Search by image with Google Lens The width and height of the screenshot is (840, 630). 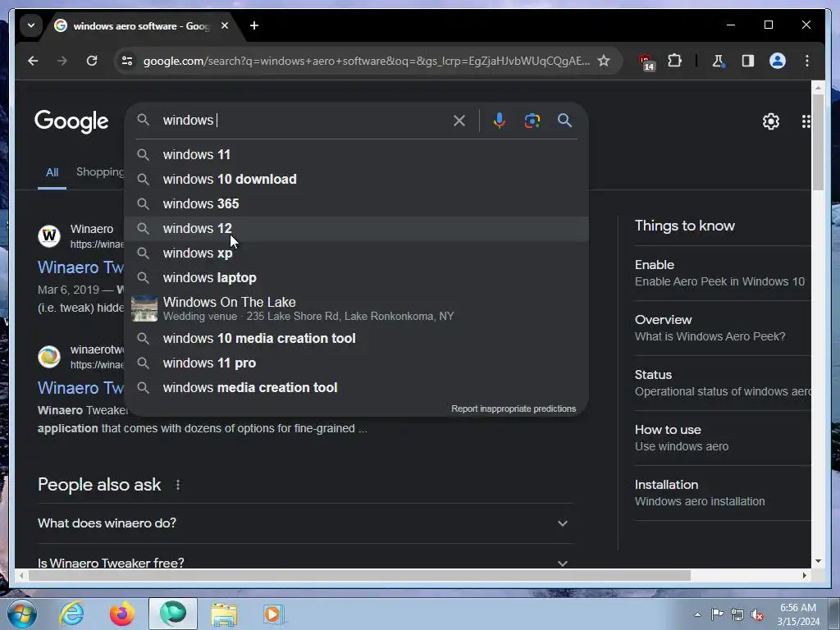532,121
